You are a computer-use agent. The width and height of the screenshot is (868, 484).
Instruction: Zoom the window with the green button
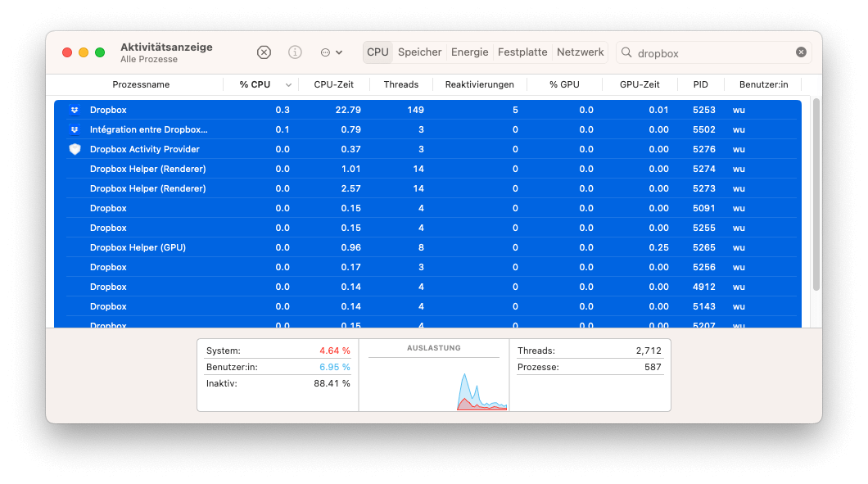click(x=100, y=52)
